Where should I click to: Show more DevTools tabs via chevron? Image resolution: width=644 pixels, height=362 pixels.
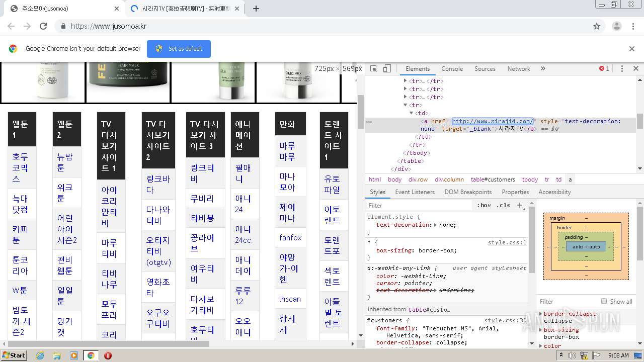tap(543, 69)
